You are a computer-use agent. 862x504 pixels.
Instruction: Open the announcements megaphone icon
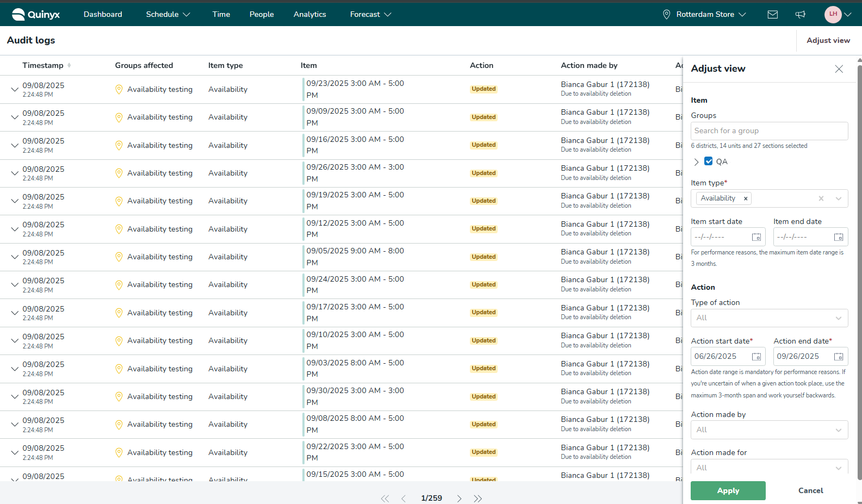[x=801, y=15]
